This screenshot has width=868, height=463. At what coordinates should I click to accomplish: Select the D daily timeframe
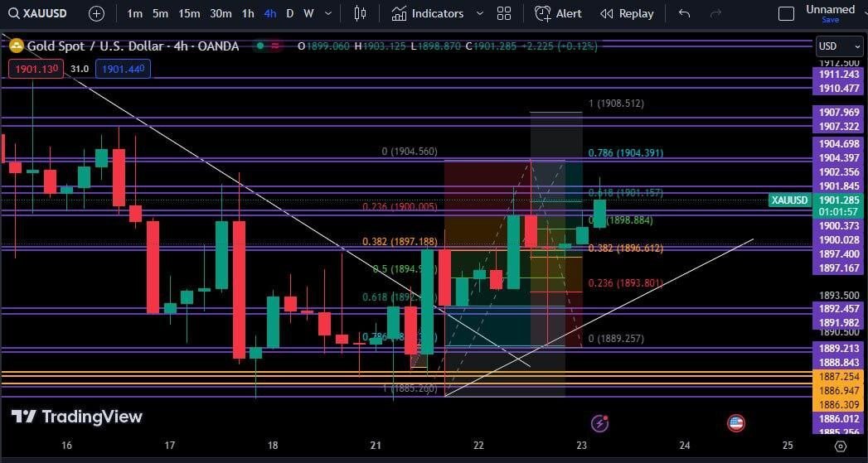pyautogui.click(x=289, y=13)
